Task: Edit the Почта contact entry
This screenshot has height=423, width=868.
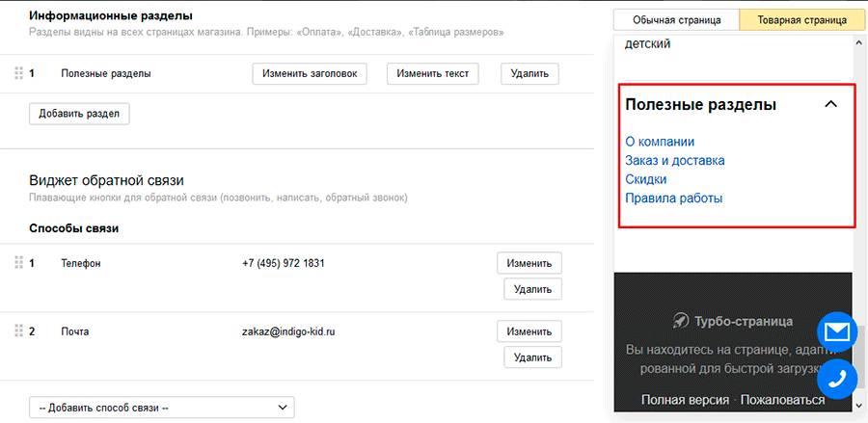Action: tap(529, 331)
